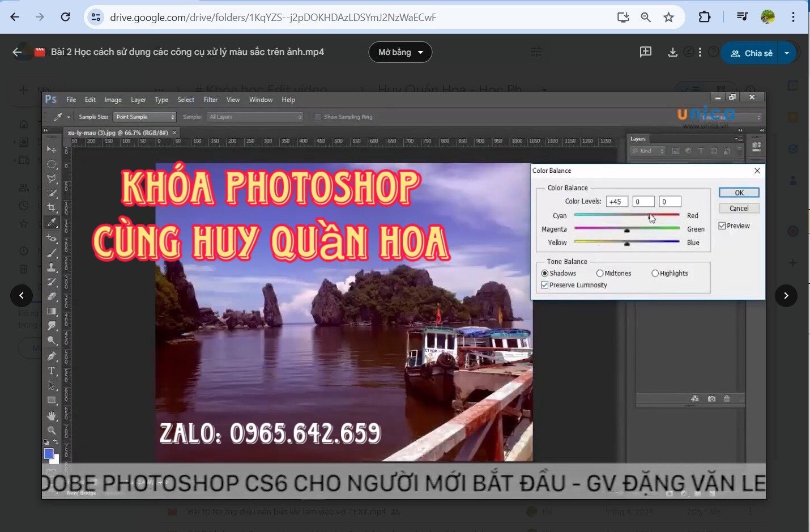Select the Hand tool
Image resolution: width=810 pixels, height=532 pixels.
[52, 415]
